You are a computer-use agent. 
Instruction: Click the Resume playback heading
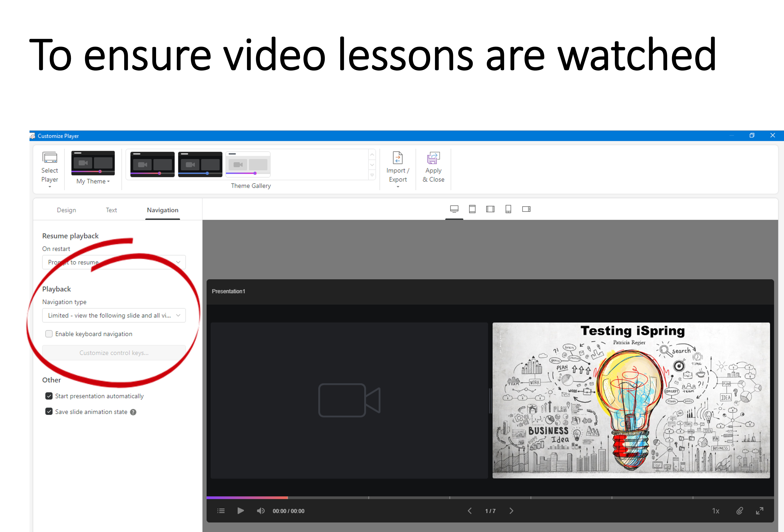[x=70, y=236]
